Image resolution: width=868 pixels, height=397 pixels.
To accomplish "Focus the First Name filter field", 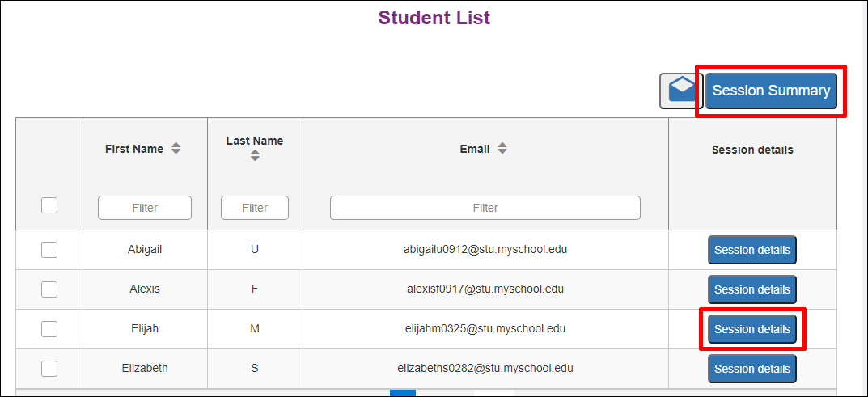I will pyautogui.click(x=145, y=208).
